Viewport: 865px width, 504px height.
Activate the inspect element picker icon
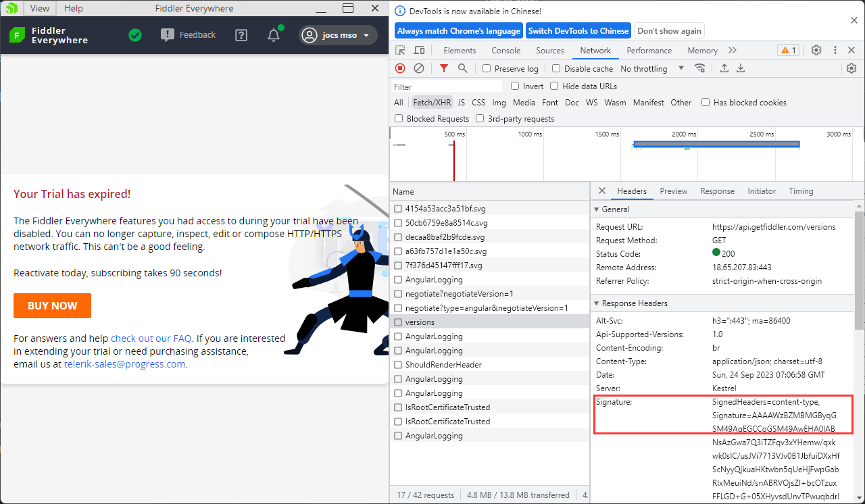[401, 51]
